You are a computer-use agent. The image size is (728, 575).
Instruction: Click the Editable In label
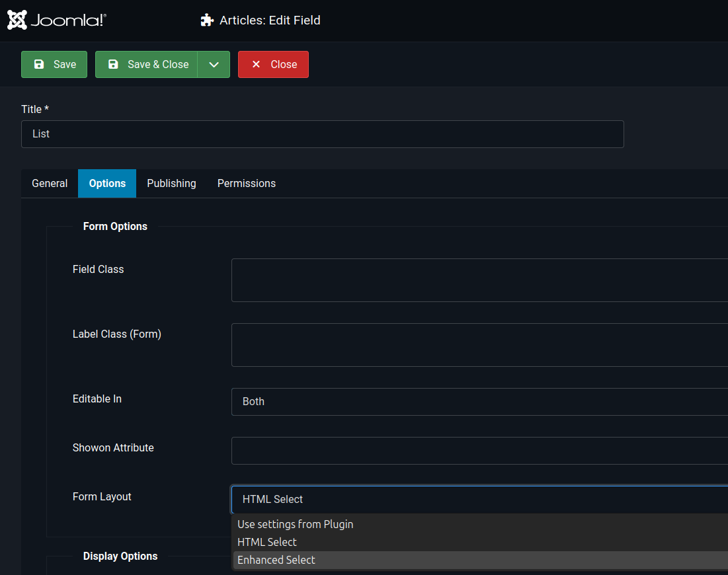[x=97, y=399]
